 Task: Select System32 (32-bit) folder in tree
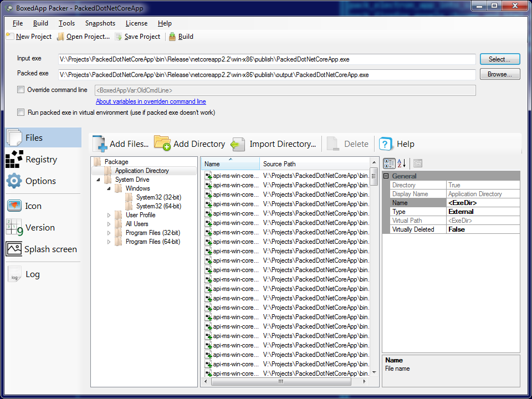158,197
